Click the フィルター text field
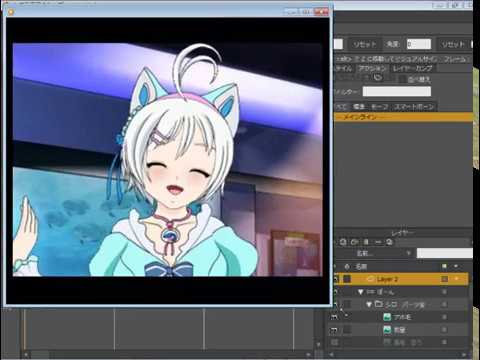The width and height of the screenshot is (480, 360). tap(397, 91)
